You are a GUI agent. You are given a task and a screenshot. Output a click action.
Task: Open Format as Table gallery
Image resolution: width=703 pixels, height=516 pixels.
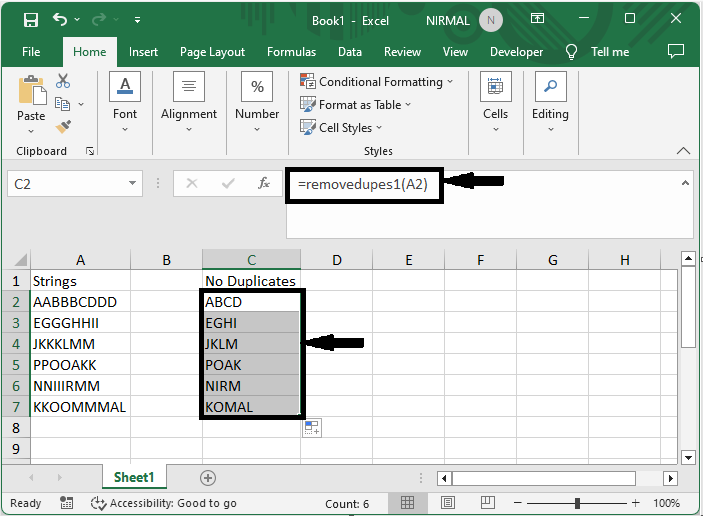point(356,104)
